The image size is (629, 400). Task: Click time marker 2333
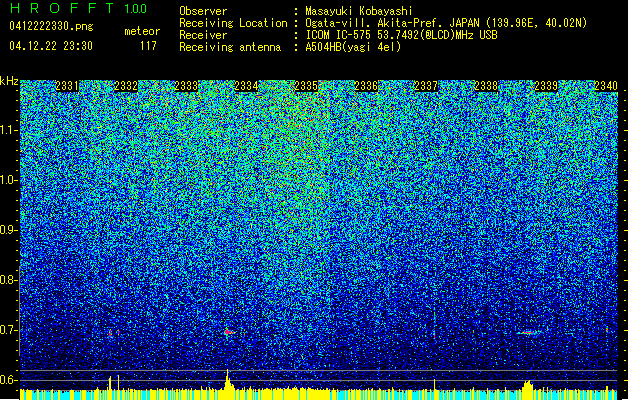(x=186, y=86)
